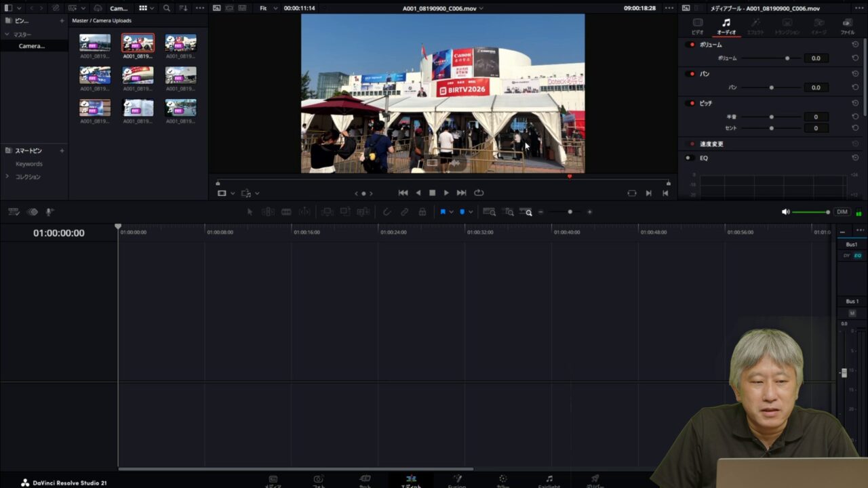Reset the ボリューム section with its reset icon
The image size is (868, 488).
(x=855, y=44)
